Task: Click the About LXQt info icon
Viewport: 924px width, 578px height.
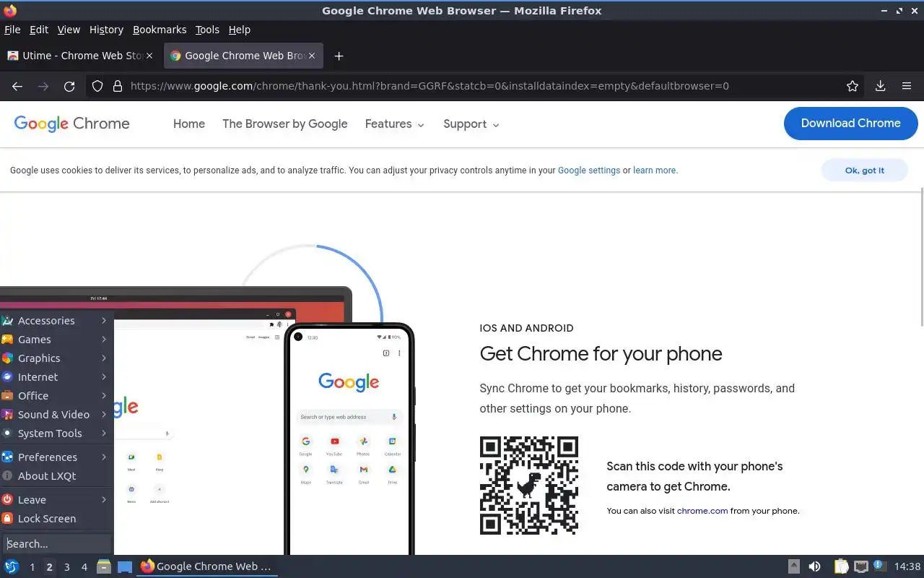Action: (x=7, y=476)
